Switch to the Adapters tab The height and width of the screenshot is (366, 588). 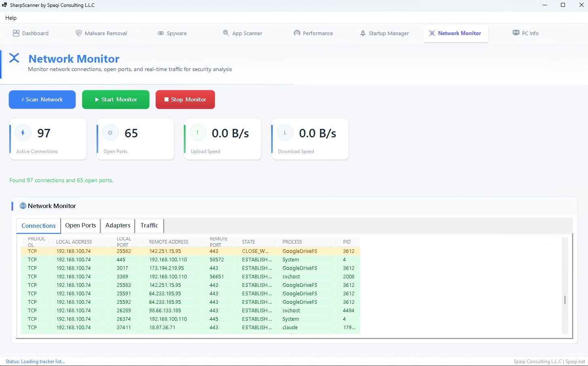coord(117,225)
